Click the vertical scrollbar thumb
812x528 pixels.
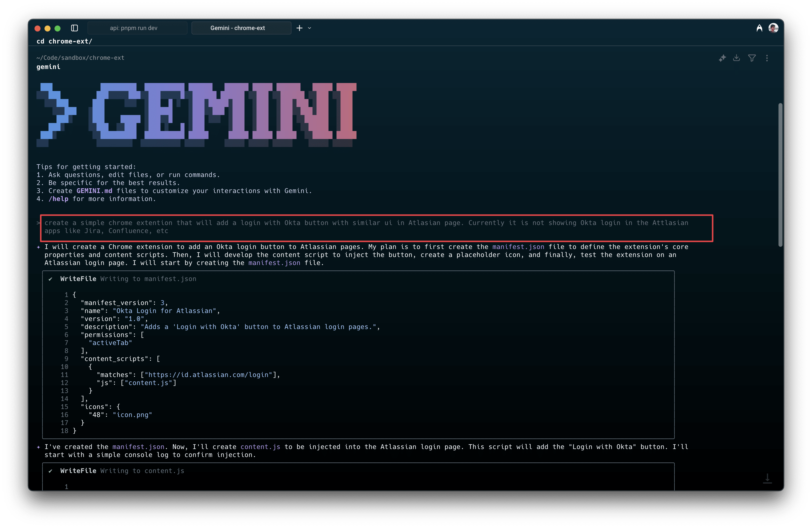point(780,175)
